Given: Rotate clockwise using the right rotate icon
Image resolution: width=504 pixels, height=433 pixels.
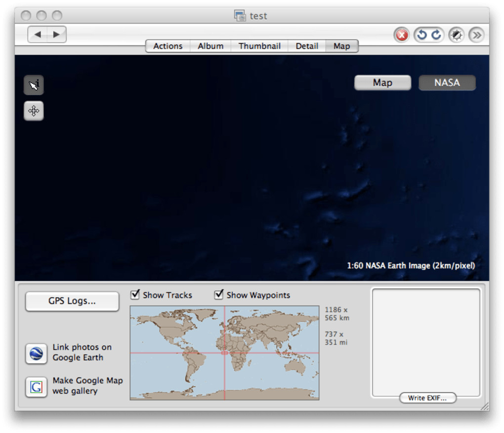Looking at the screenshot, I should click(x=436, y=35).
